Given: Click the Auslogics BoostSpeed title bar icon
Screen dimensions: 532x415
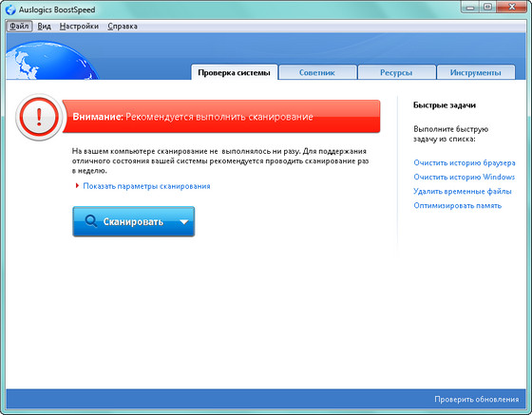Looking at the screenshot, I should tap(10, 9).
